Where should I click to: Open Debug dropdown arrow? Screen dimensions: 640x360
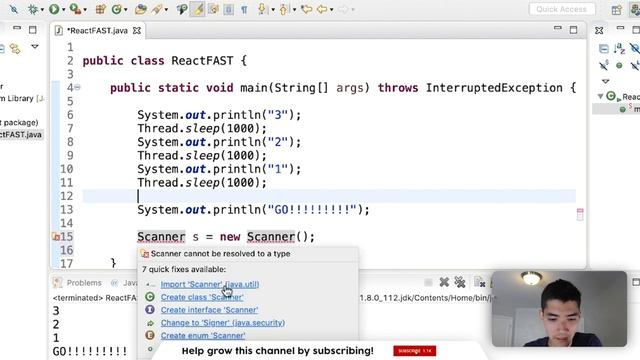pyautogui.click(x=42, y=9)
